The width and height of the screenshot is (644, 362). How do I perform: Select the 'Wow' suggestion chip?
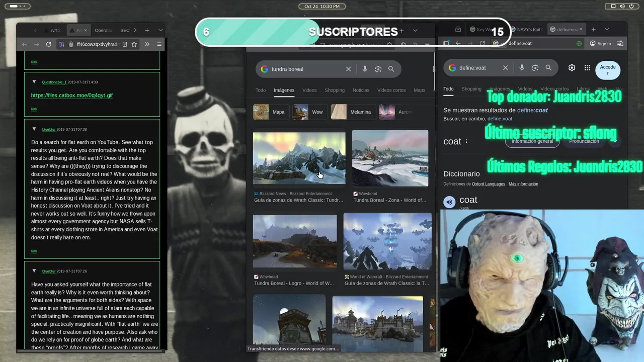click(310, 112)
